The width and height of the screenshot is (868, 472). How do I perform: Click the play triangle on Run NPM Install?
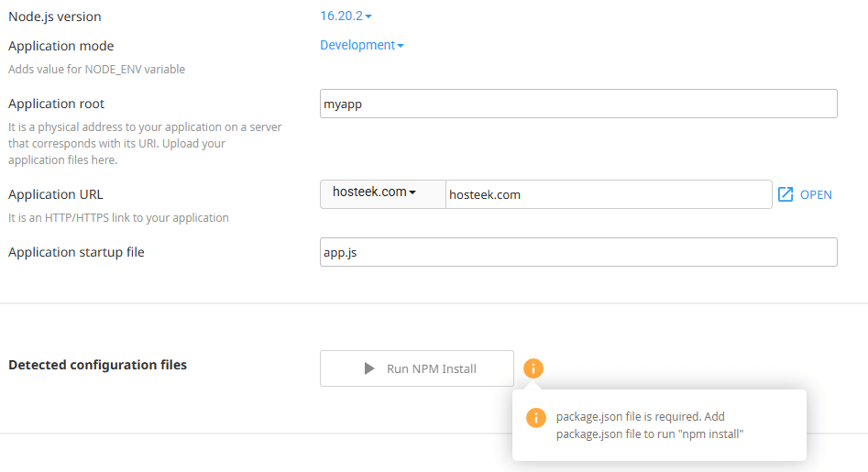pos(369,368)
